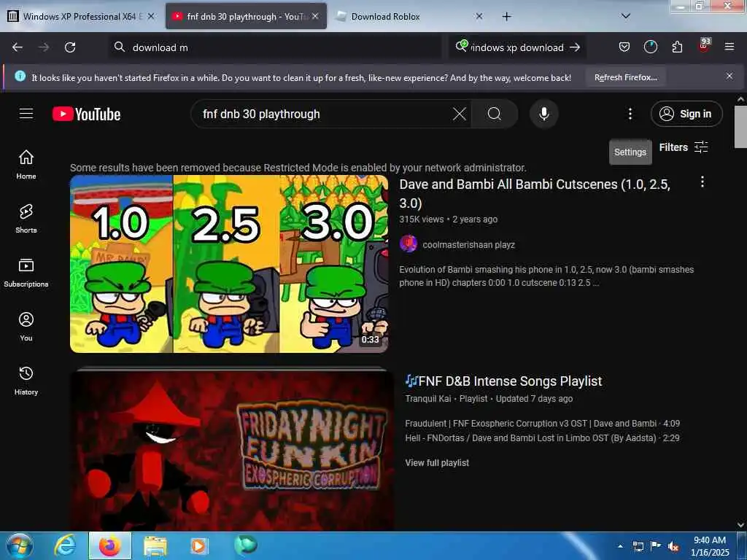Switch to Windows XP Professional X64 tab

click(x=81, y=17)
